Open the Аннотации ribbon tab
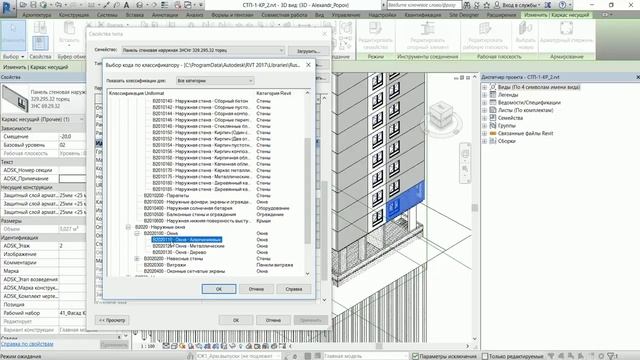 pos(165,15)
